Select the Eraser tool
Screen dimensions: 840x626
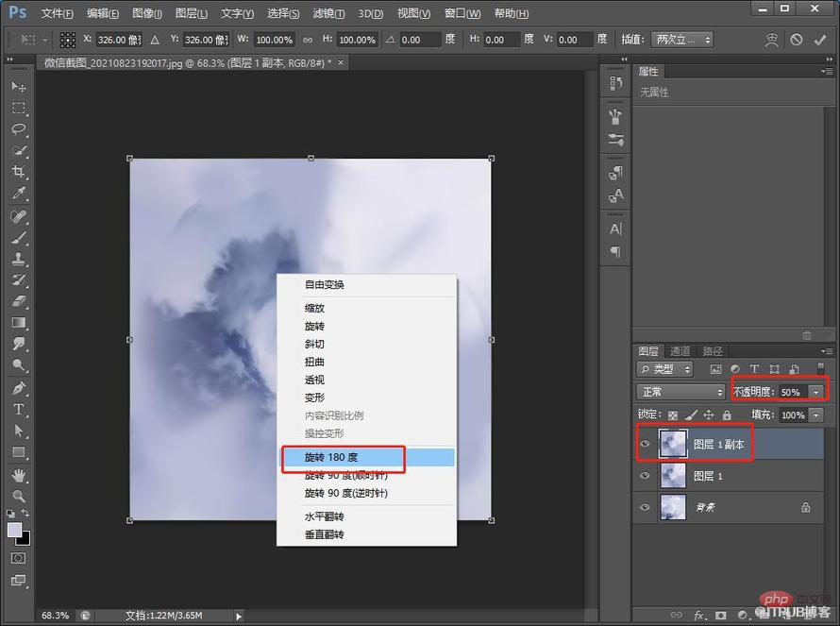coord(19,301)
